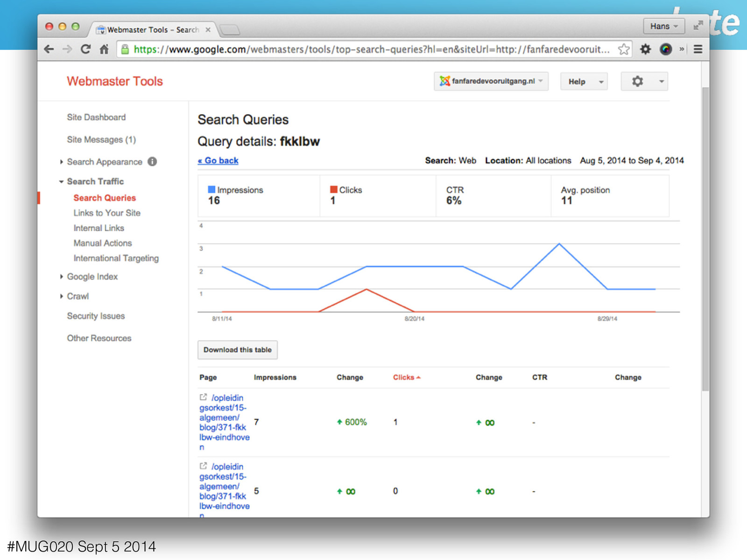Click the info icon beside Search Appearance
The image size is (747, 560).
pos(152,161)
